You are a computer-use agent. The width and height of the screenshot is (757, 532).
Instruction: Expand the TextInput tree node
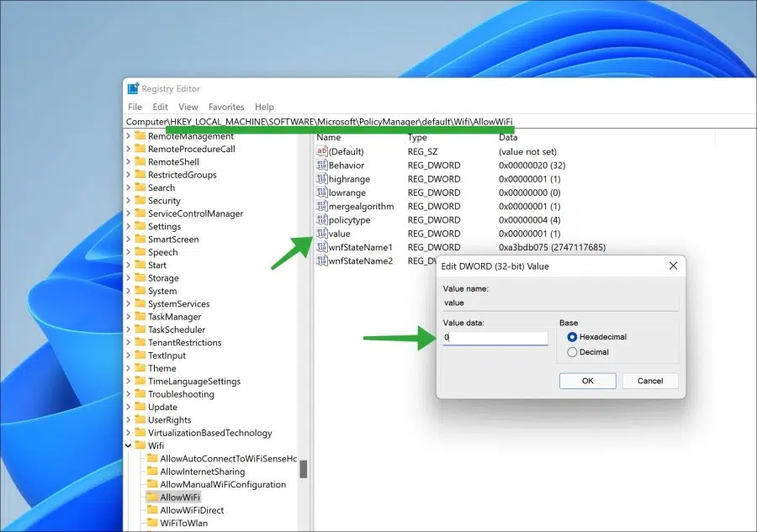tap(129, 356)
